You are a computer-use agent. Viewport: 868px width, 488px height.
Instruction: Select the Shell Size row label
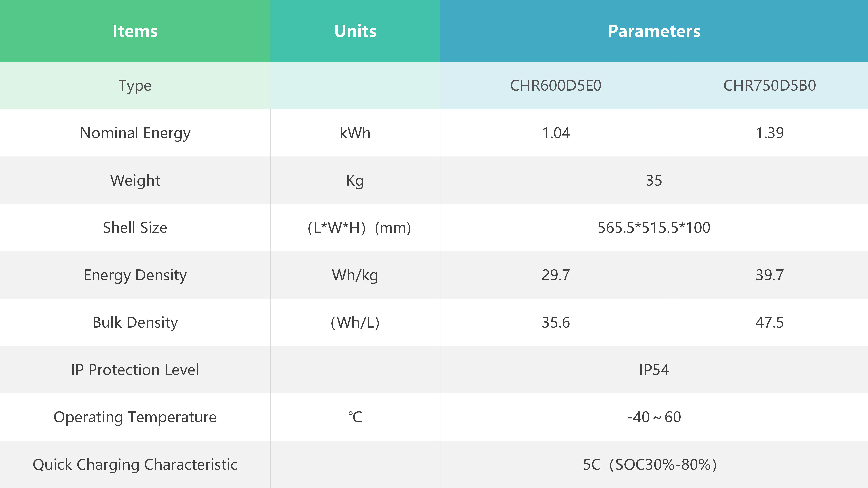(x=135, y=228)
